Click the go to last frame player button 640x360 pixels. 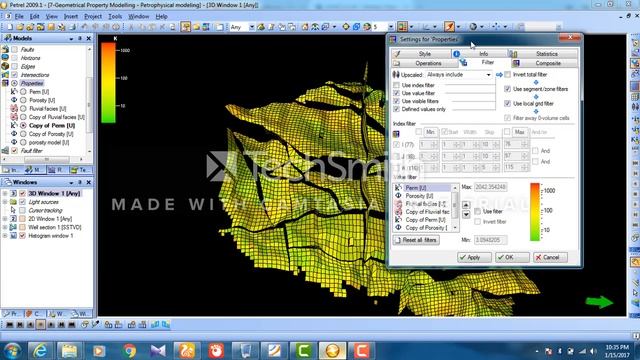71,325
